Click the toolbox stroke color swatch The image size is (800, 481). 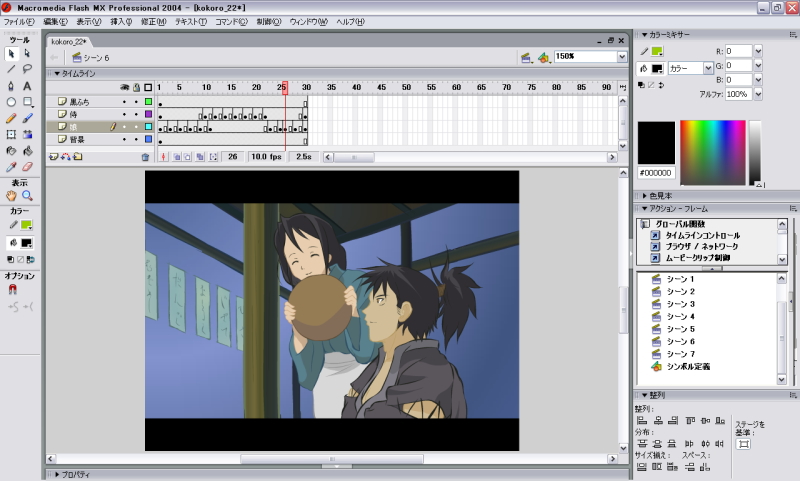point(26,225)
